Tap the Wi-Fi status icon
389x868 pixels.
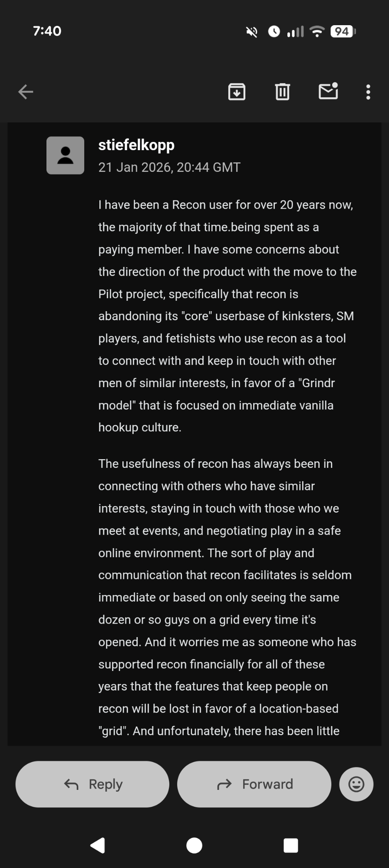pyautogui.click(x=317, y=31)
